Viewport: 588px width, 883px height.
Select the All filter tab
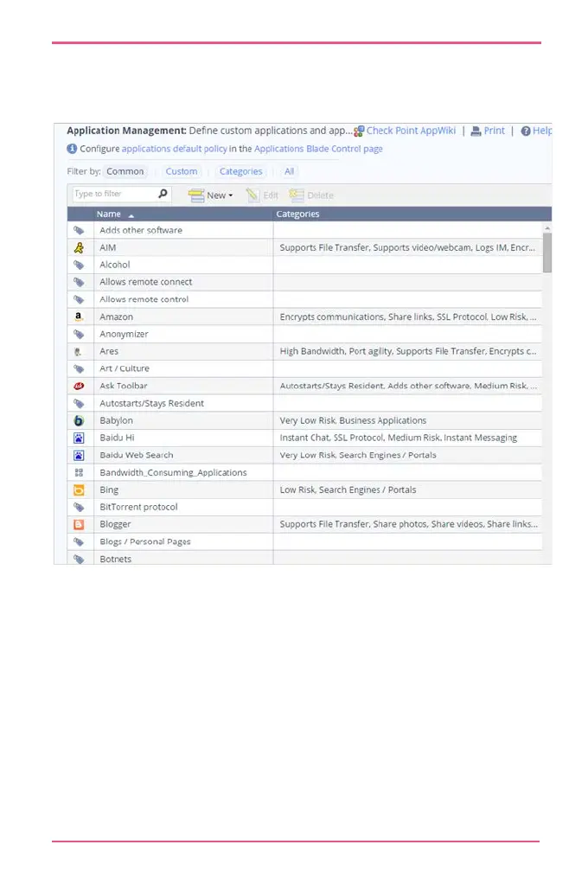[289, 171]
